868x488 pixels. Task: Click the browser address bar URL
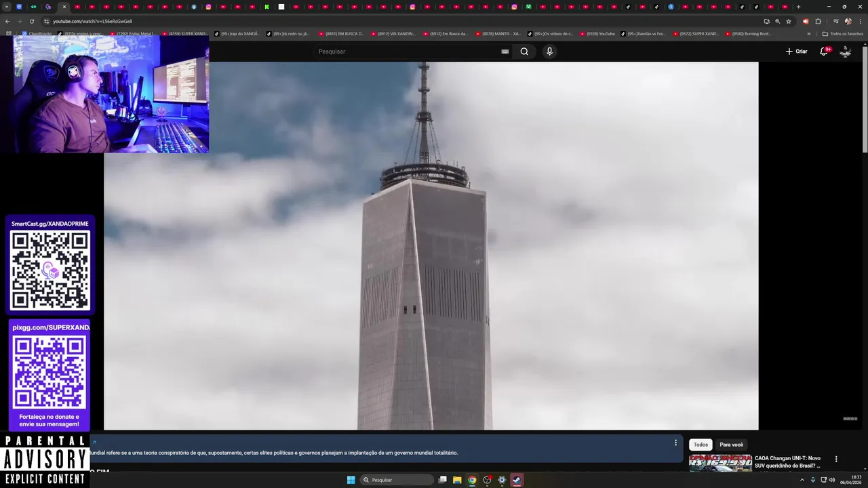[93, 21]
